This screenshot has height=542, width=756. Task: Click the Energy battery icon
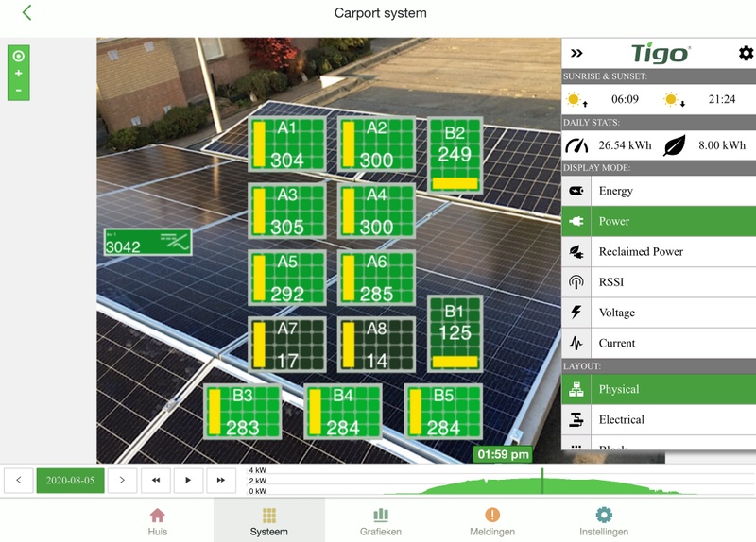pos(576,191)
